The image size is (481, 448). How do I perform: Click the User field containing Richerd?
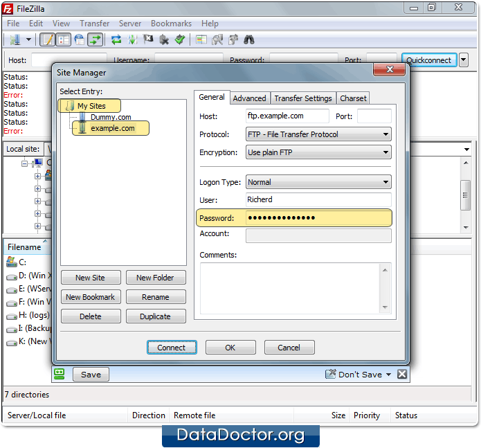click(318, 199)
